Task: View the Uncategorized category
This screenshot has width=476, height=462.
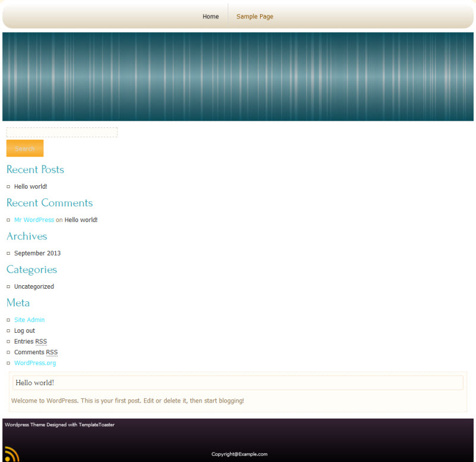Action: coord(34,286)
